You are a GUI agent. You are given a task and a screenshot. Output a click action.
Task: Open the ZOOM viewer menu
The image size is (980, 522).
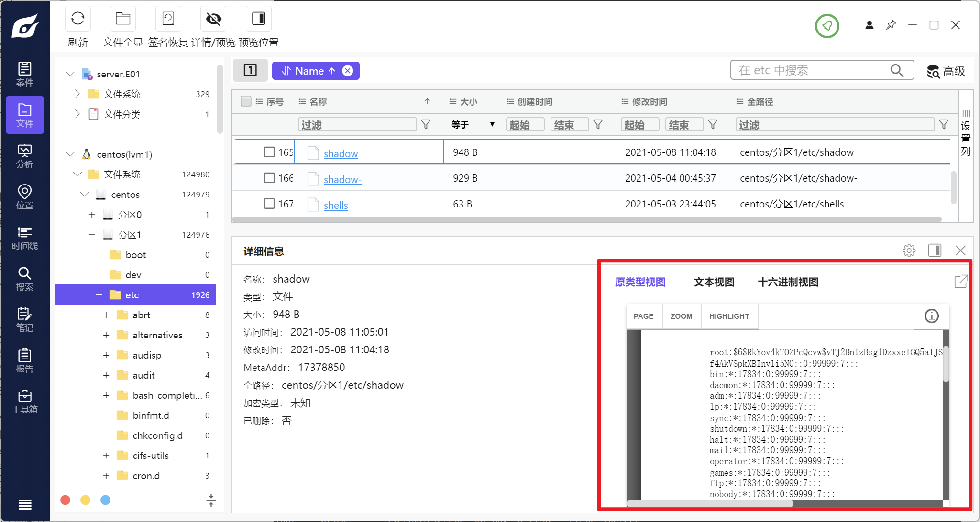(x=682, y=316)
